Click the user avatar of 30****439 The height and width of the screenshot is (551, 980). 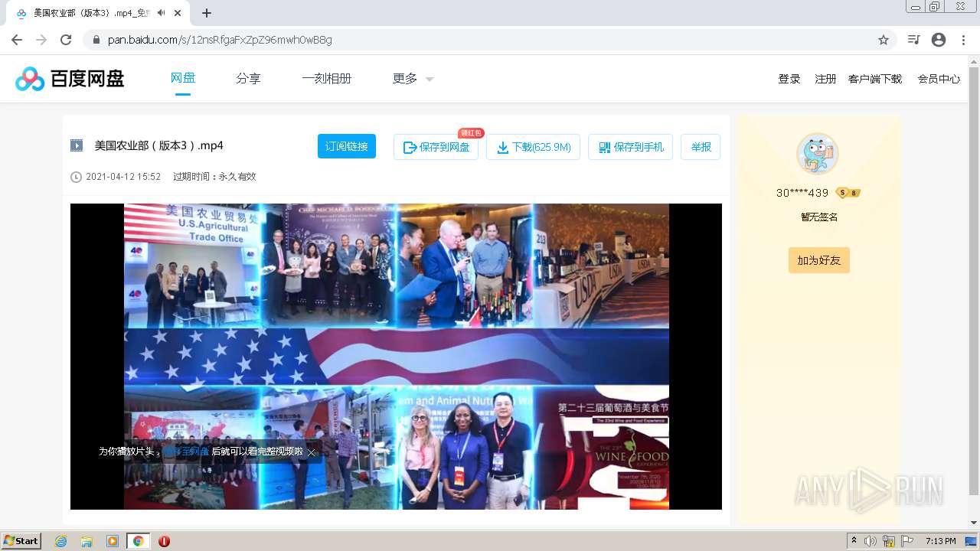point(818,154)
